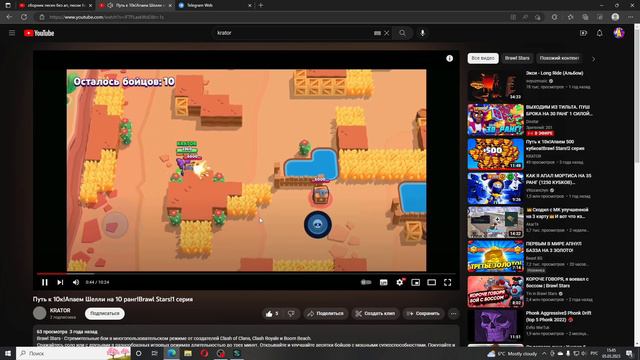Pause the video
The image size is (640, 360).
coord(45,282)
